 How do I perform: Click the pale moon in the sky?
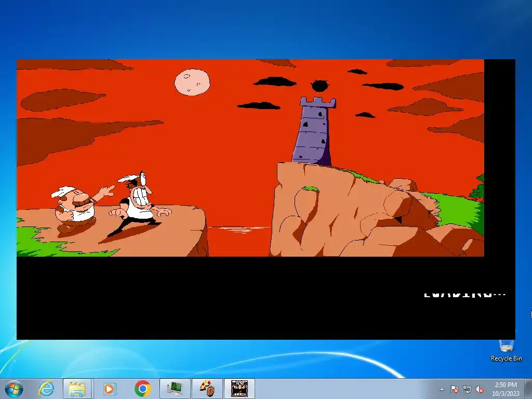(192, 82)
